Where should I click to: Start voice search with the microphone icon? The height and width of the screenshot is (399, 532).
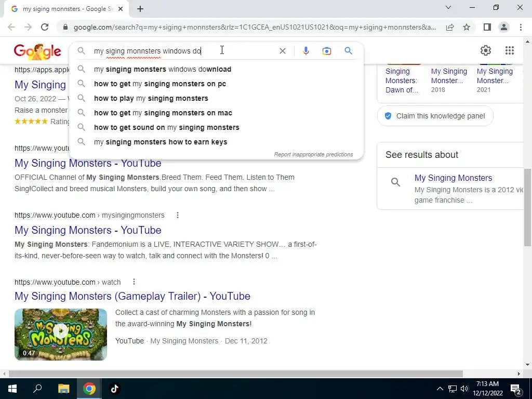305,51
